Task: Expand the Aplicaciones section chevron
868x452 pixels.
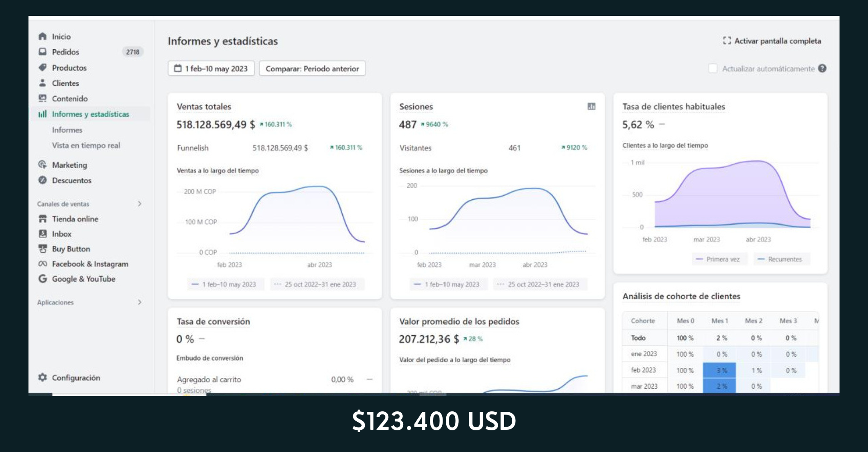Action: (x=140, y=302)
